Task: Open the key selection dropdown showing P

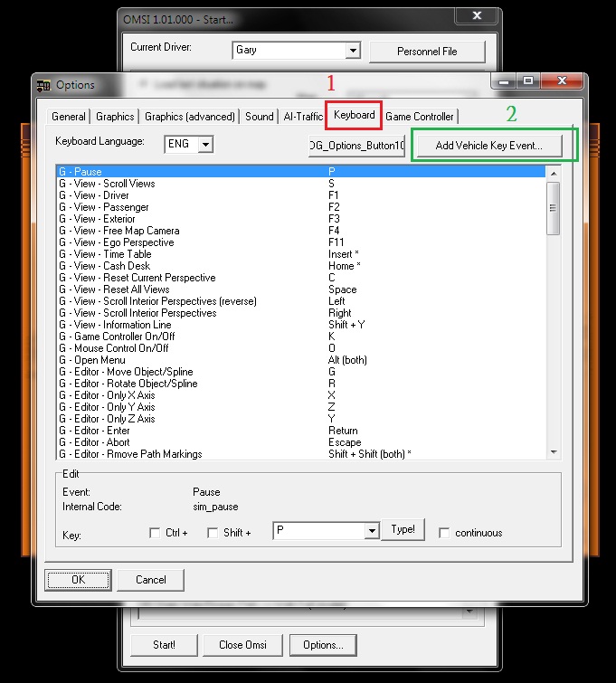Action: tap(372, 530)
